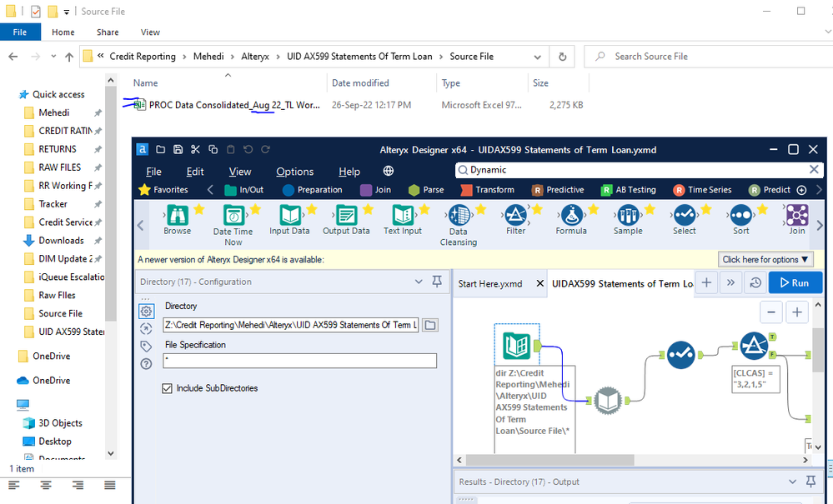Select the Sample tool
This screenshot has width=833, height=504.
click(x=628, y=220)
